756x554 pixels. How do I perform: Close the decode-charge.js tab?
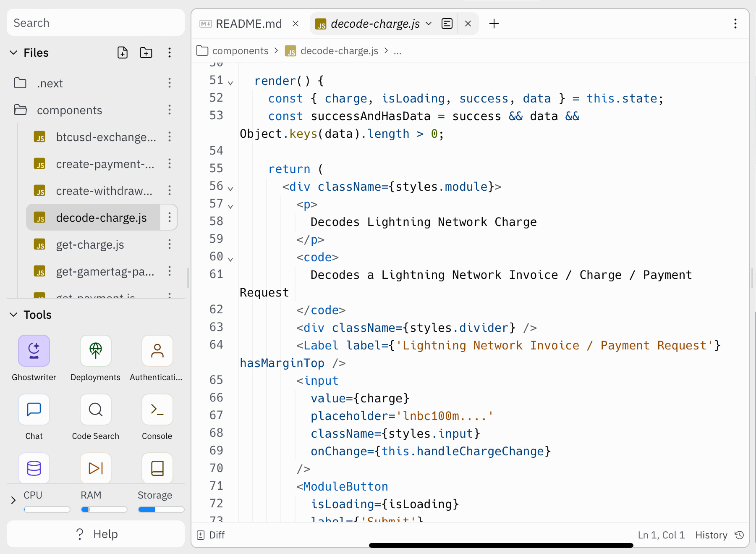point(468,24)
